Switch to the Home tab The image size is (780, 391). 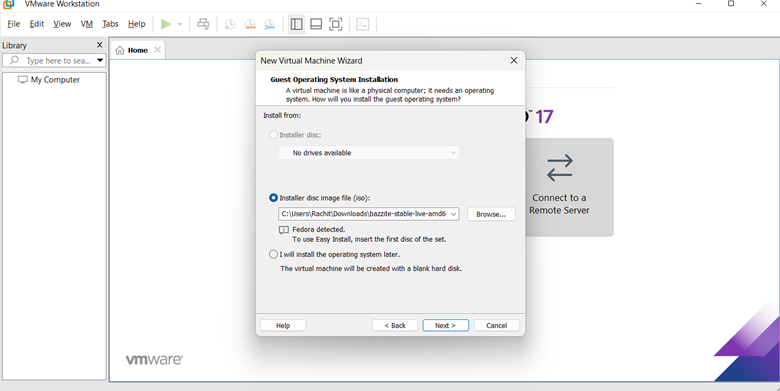tap(137, 50)
